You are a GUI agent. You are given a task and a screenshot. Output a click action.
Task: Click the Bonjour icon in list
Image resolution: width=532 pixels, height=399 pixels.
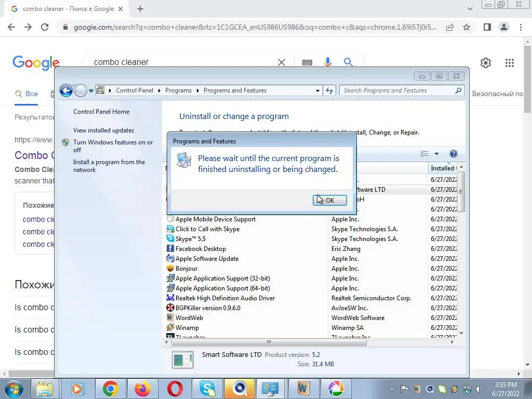[x=170, y=269]
